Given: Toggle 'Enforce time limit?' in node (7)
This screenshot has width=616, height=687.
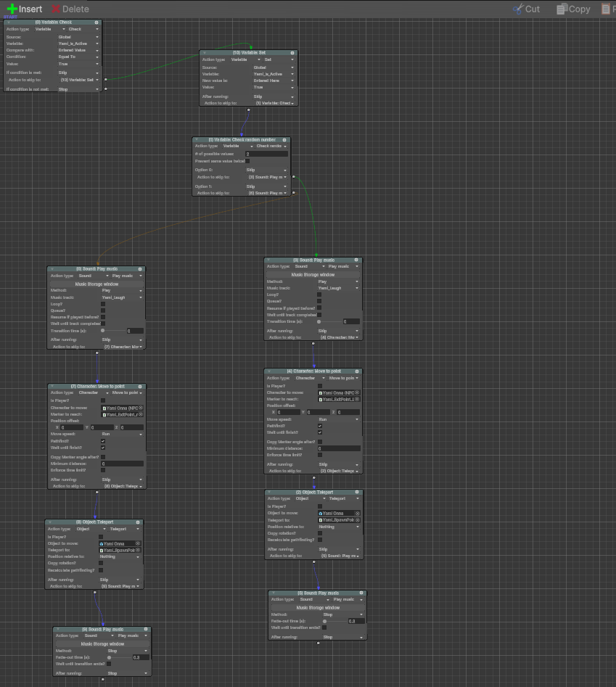Looking at the screenshot, I should pyautogui.click(x=103, y=470).
